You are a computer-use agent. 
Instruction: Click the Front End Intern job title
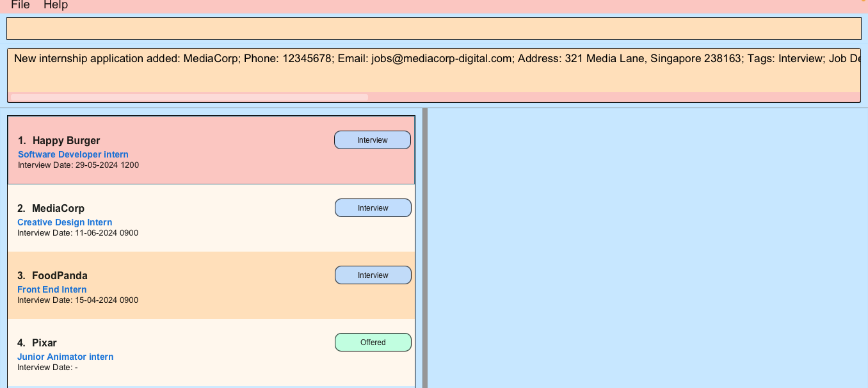point(52,289)
